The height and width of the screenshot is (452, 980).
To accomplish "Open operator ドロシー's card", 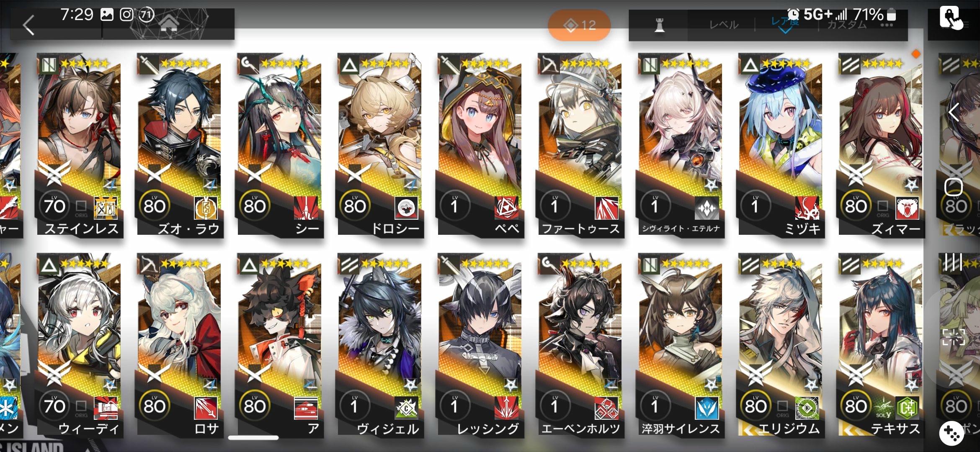I will pyautogui.click(x=380, y=145).
